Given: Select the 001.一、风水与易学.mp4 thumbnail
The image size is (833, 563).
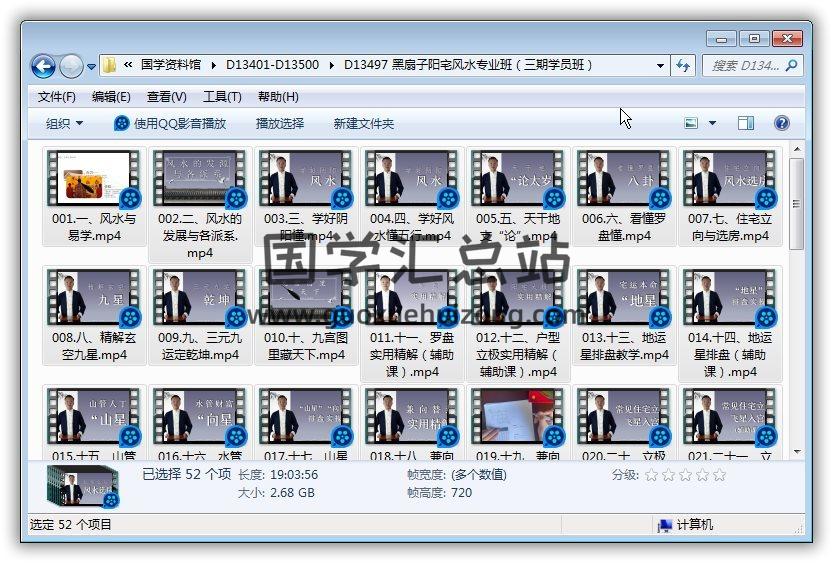Looking at the screenshot, I should [x=94, y=178].
